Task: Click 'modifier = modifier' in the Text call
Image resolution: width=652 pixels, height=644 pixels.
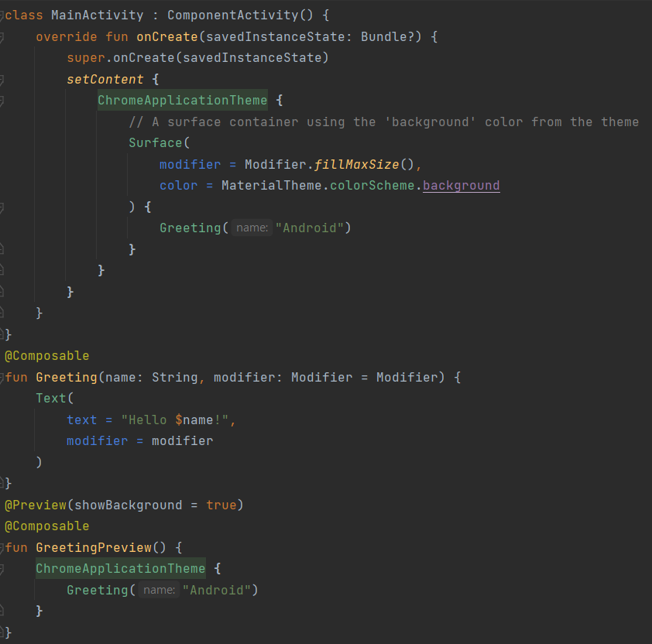Action: click(139, 440)
